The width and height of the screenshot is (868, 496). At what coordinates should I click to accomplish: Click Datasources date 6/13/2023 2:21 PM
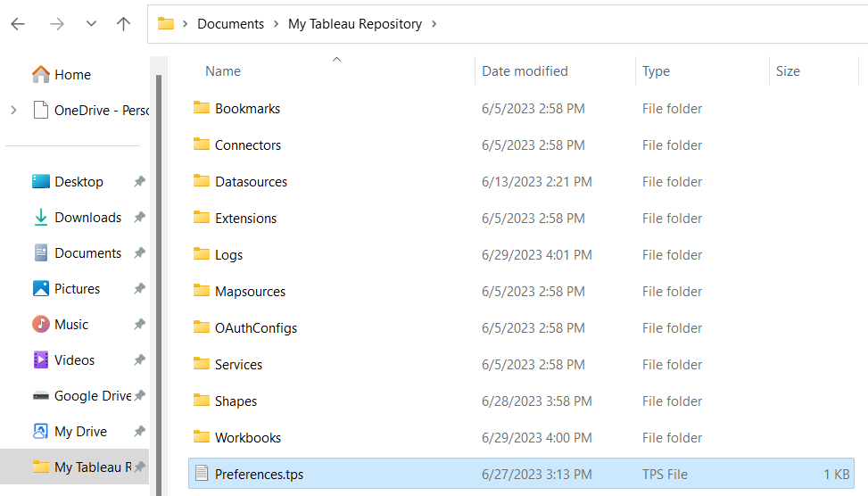point(536,182)
